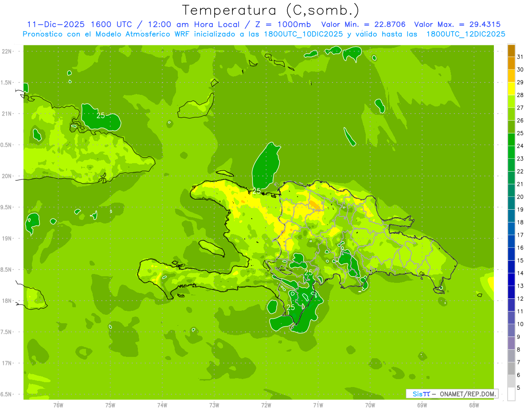Pick the amber legend swatch between 29 and 30

(511, 76)
